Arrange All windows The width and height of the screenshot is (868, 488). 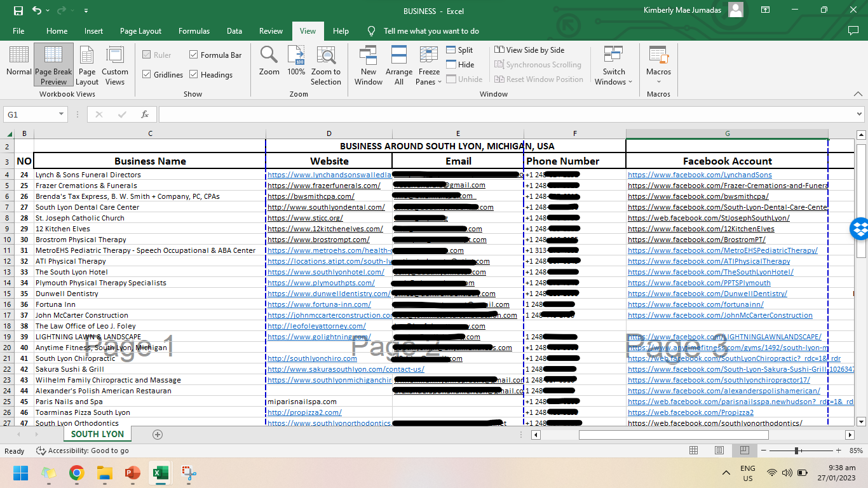[x=399, y=65]
